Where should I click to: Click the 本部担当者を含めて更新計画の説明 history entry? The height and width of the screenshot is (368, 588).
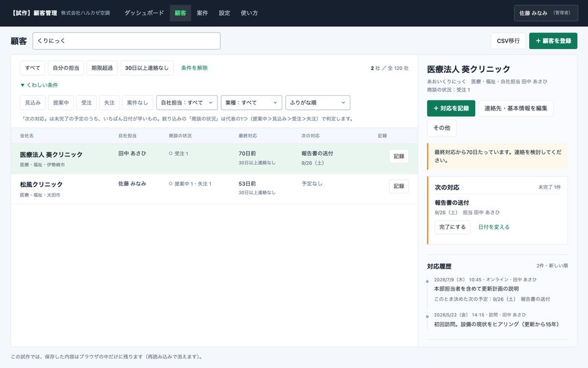(x=477, y=289)
